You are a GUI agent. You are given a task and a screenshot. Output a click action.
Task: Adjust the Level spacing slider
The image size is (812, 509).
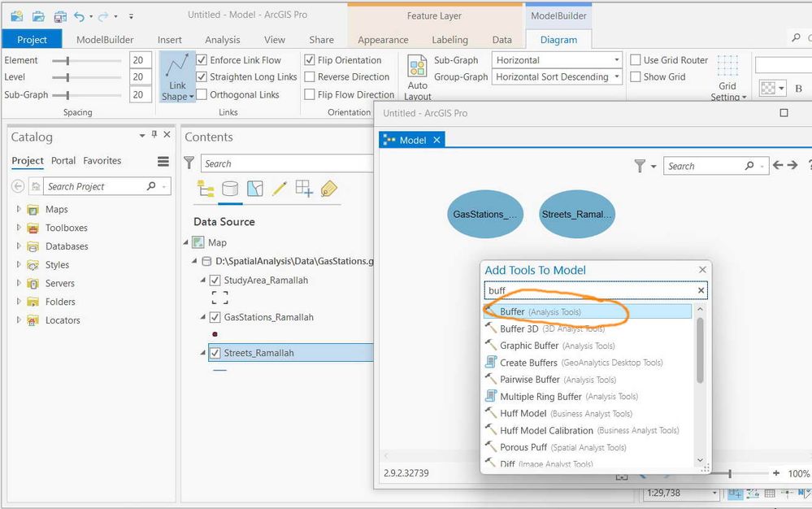67,78
